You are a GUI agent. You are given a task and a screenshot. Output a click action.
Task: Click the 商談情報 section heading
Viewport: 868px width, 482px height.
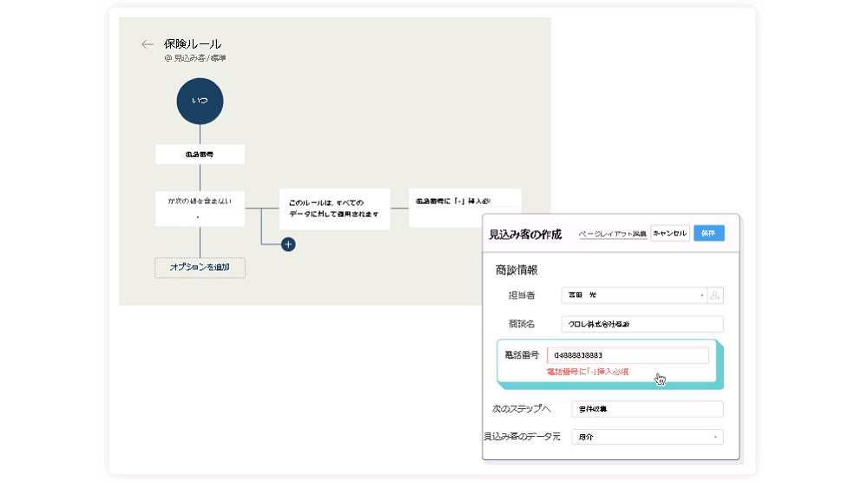(x=516, y=270)
